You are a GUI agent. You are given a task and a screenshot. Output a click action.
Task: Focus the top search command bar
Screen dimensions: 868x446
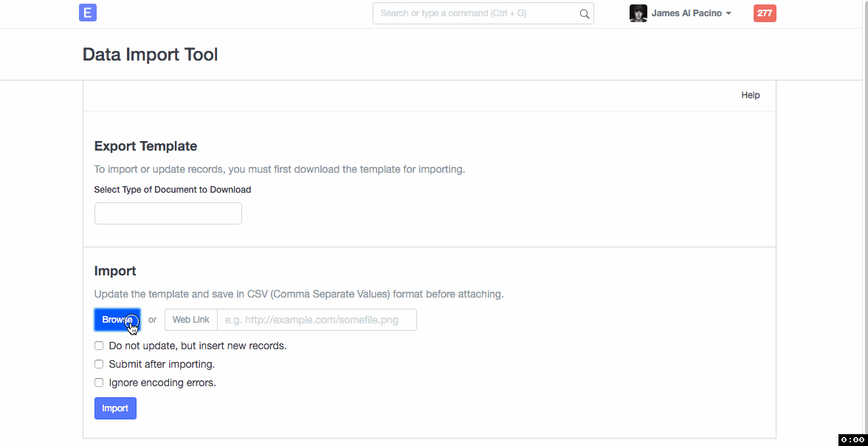[x=476, y=13]
